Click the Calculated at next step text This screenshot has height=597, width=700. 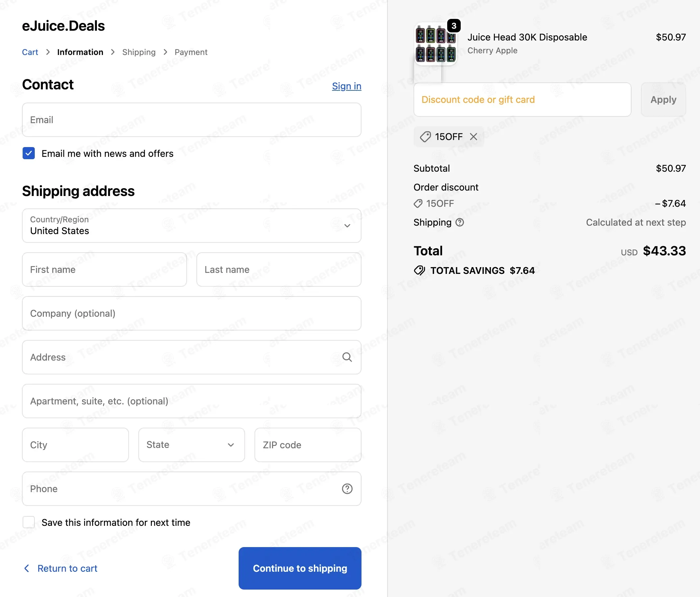[636, 222]
